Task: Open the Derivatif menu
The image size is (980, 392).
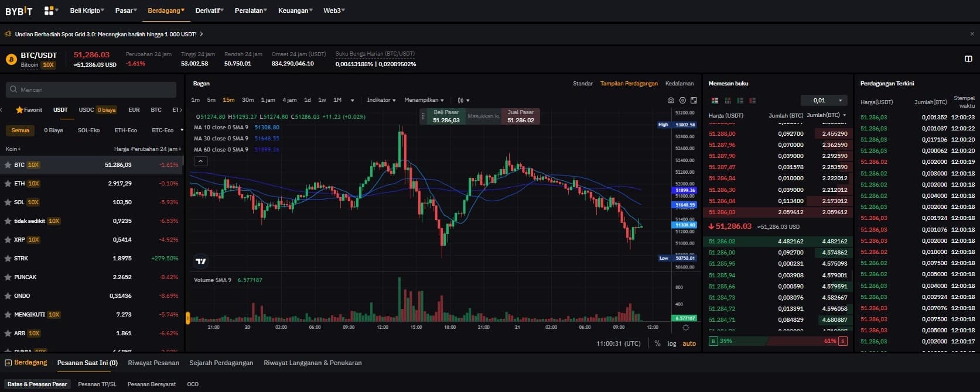Action: click(x=209, y=11)
